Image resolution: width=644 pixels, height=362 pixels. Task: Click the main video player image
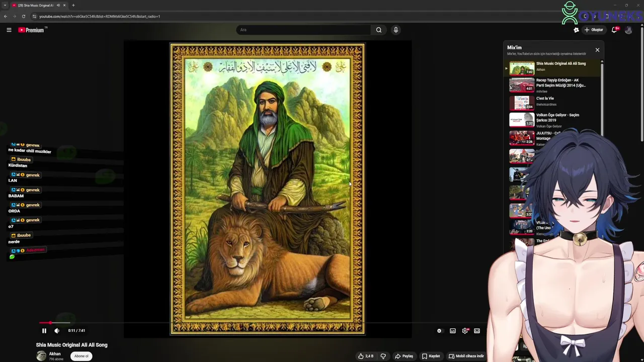[x=268, y=189]
